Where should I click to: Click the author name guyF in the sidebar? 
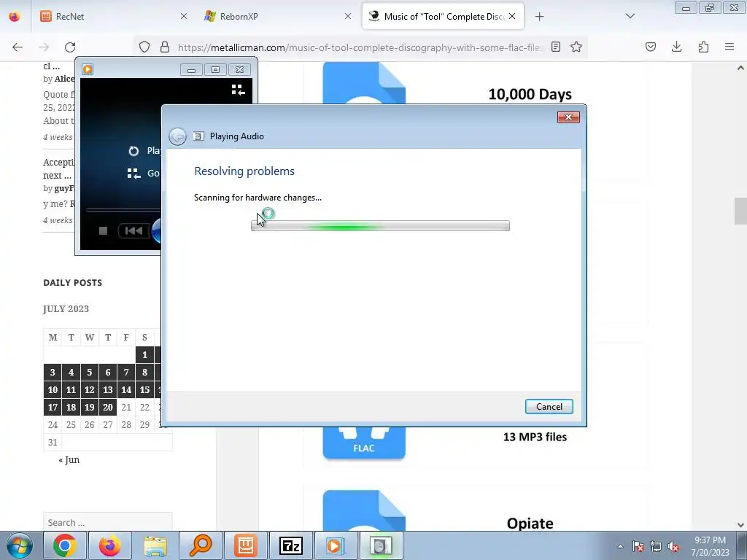pyautogui.click(x=64, y=188)
